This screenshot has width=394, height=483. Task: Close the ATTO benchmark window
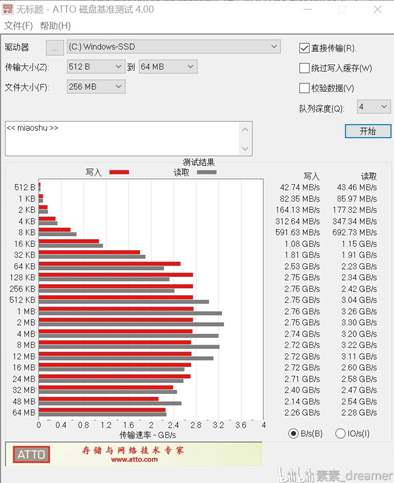click(377, 9)
